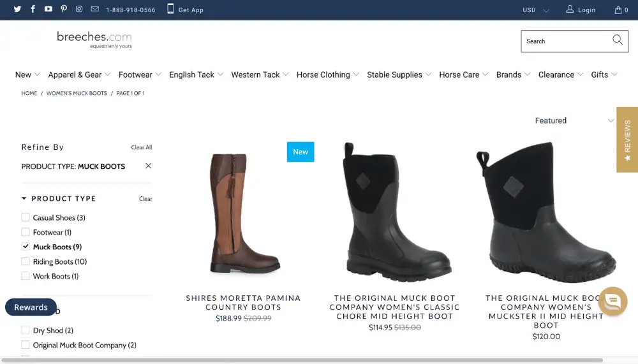This screenshot has width=638, height=364.
Task: Open the Rewards button
Action: click(31, 307)
